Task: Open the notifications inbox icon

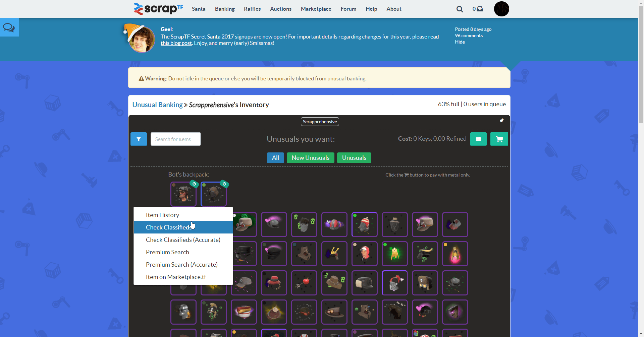Action: 479,9
